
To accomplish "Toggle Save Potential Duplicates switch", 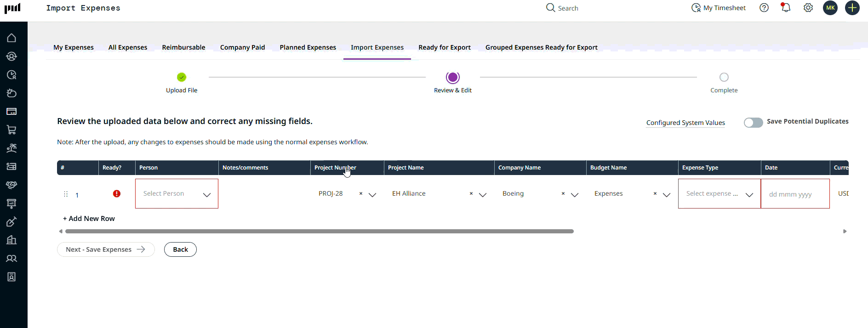I will [754, 123].
